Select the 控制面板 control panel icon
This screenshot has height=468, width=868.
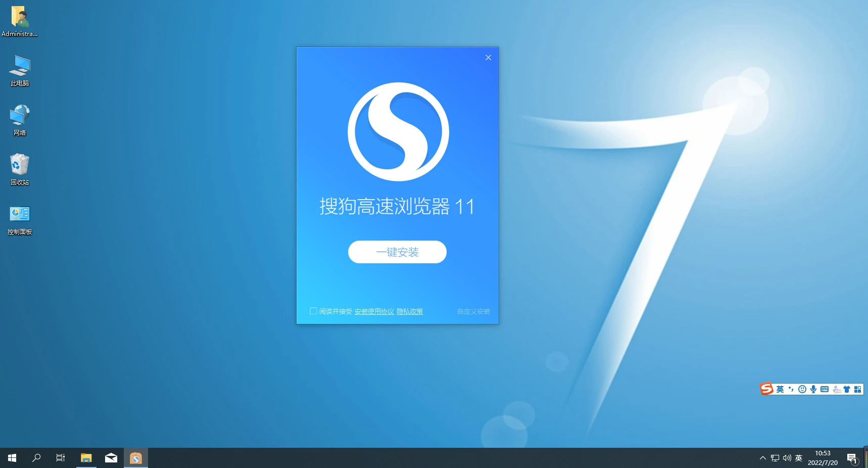pos(20,220)
